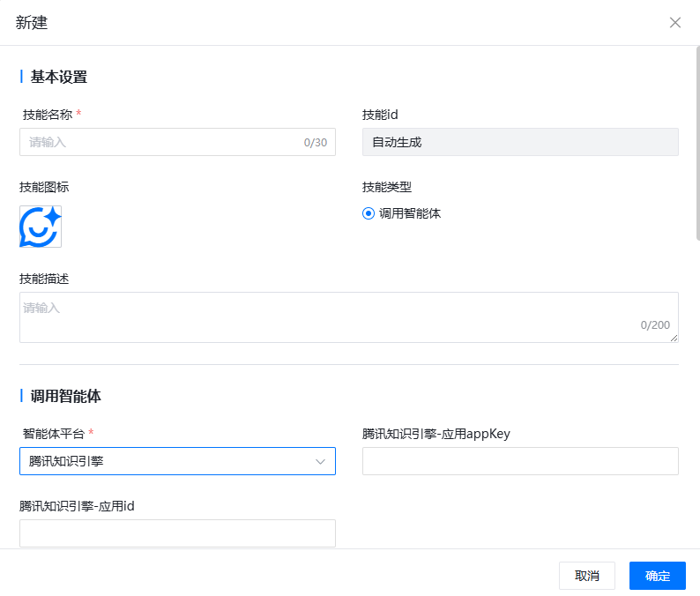The height and width of the screenshot is (596, 700).
Task: Click the 自动生成 技能id field
Action: point(520,142)
